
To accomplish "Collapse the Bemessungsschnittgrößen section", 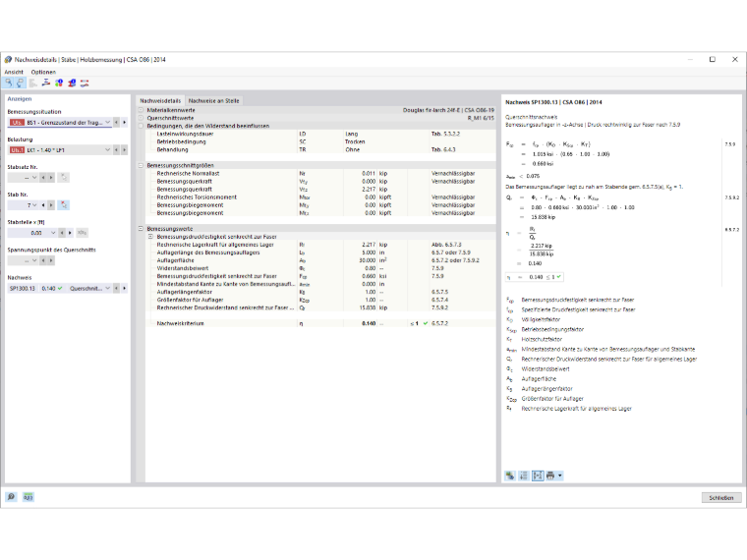I will 141,165.
